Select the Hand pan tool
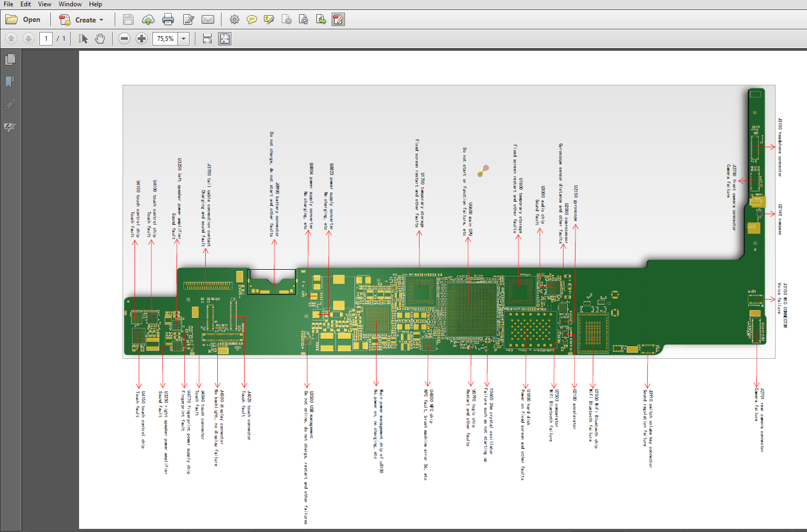 pyautogui.click(x=100, y=39)
